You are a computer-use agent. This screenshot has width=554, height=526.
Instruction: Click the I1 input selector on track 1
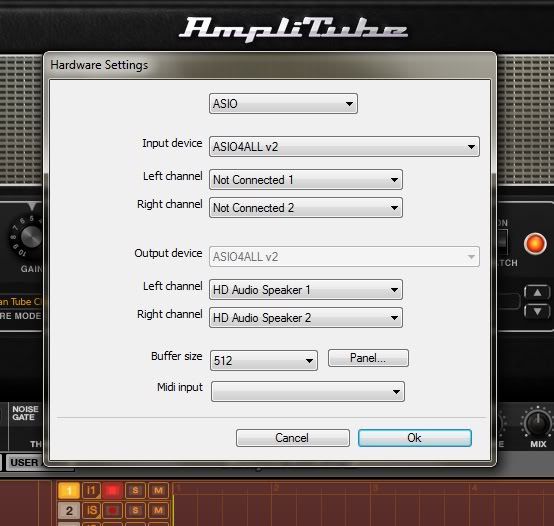tap(92, 490)
